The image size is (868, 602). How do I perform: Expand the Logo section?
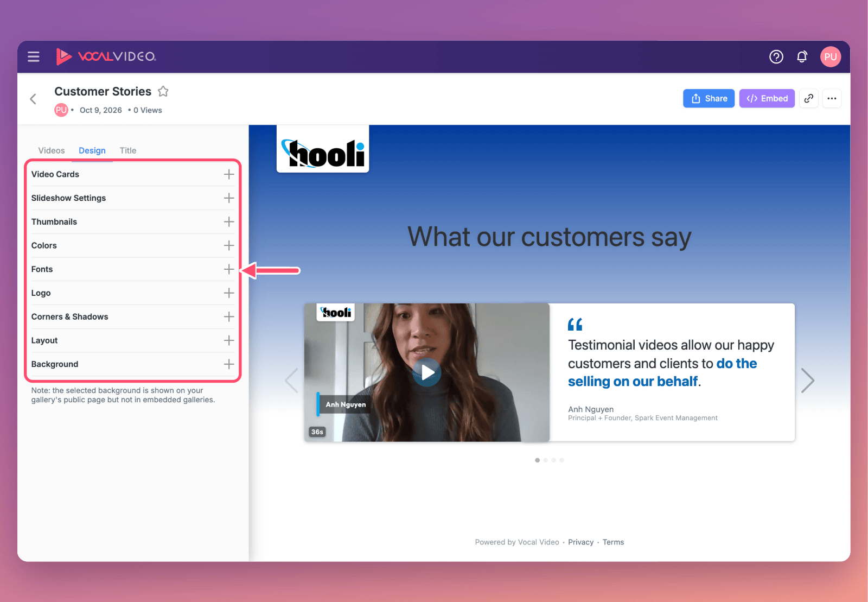(x=133, y=293)
